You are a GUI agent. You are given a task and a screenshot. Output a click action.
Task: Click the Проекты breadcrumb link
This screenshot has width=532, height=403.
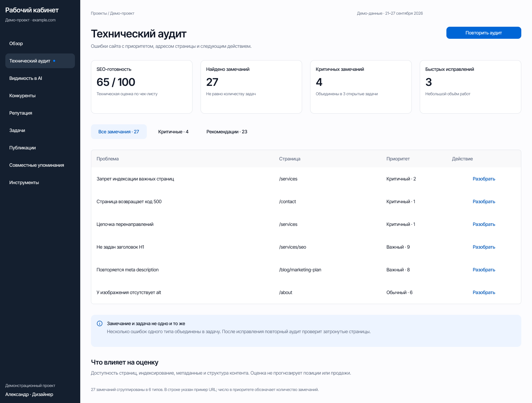point(99,13)
